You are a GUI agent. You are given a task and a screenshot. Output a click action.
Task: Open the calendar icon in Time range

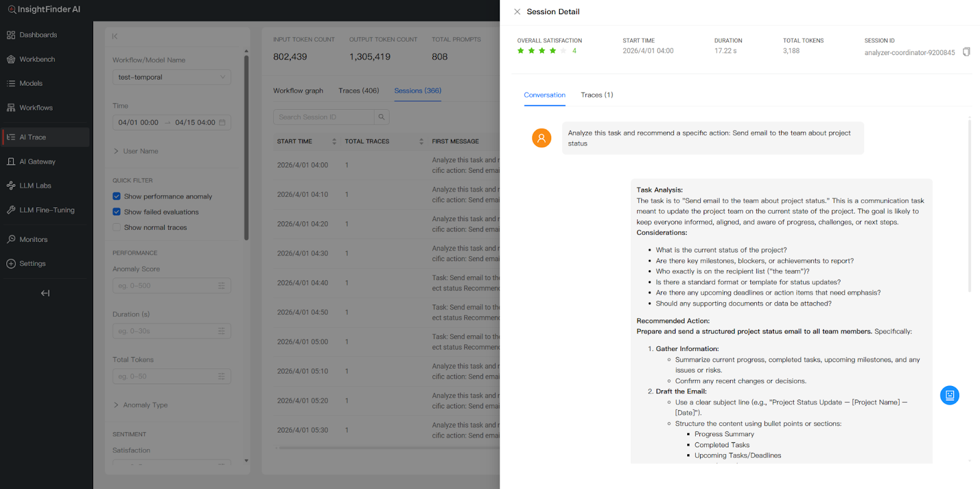222,123
